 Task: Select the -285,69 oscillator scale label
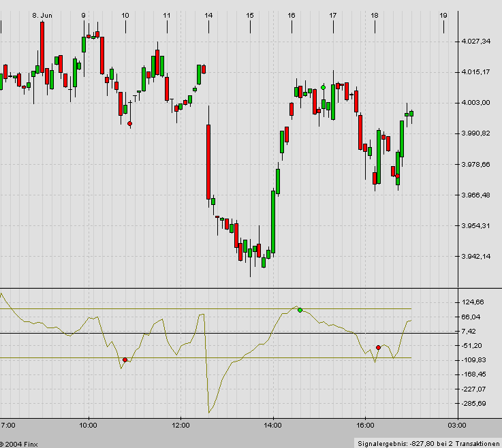(473, 404)
